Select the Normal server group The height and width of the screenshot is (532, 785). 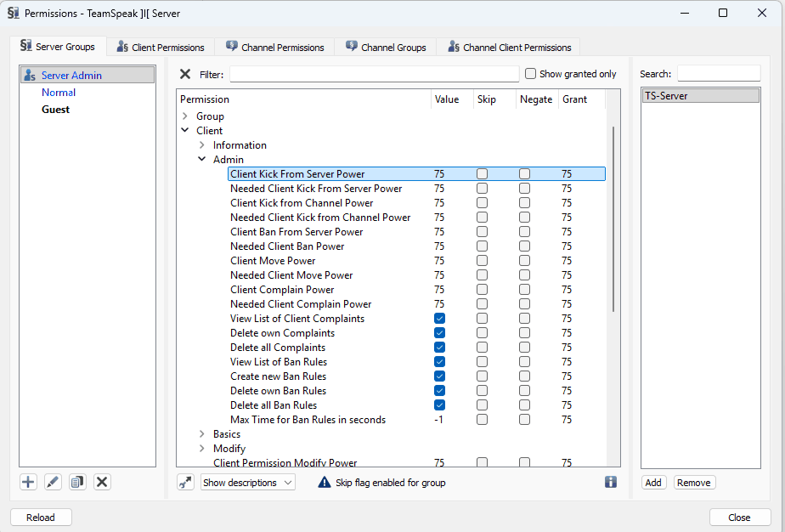(59, 92)
